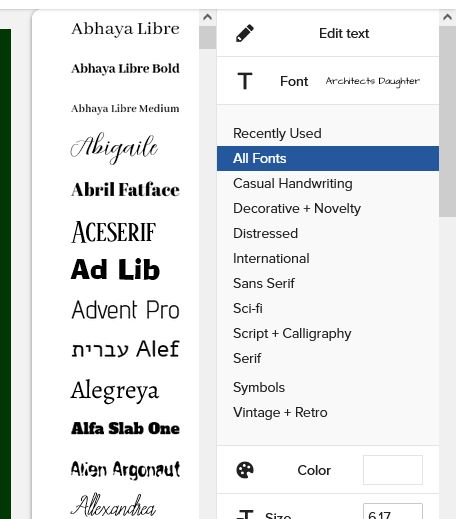
Task: Choose the Alfa Slab One font
Action: pos(125,428)
